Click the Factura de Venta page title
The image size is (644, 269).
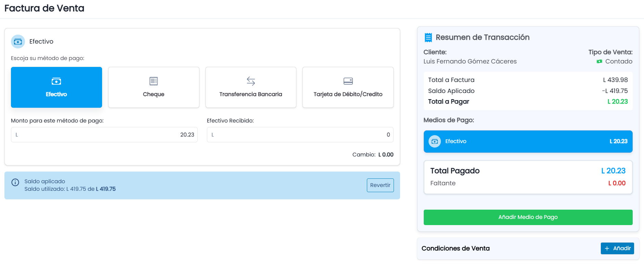click(x=44, y=8)
